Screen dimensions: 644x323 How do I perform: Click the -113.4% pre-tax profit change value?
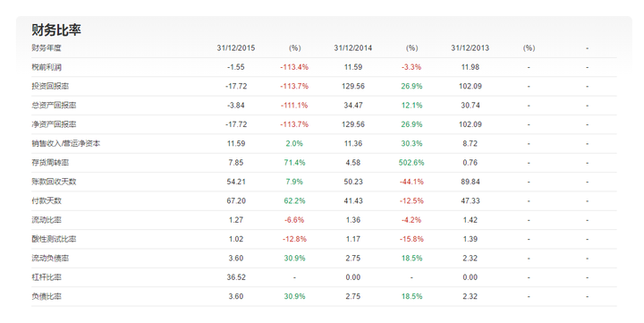(x=294, y=67)
